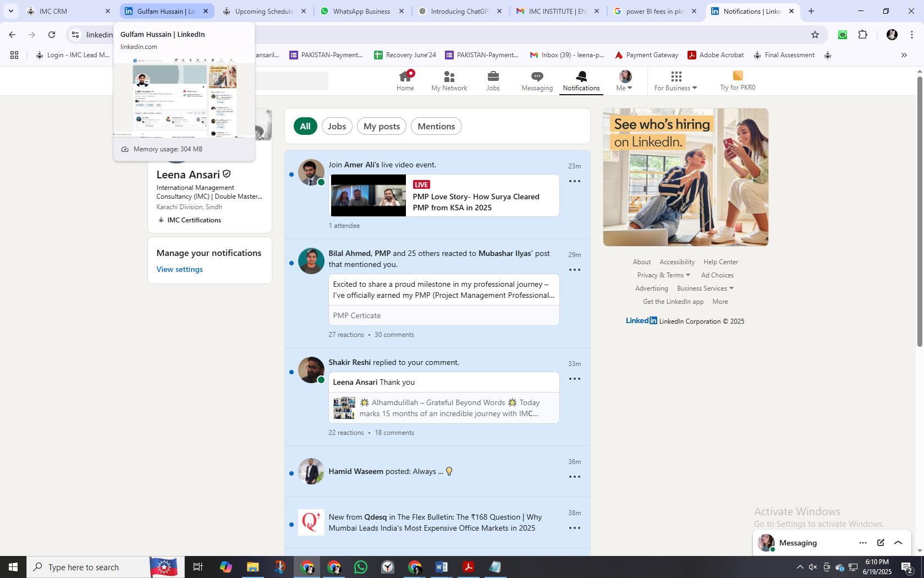The width and height of the screenshot is (924, 578).
Task: Switch to power BI fees tab
Action: pos(654,11)
